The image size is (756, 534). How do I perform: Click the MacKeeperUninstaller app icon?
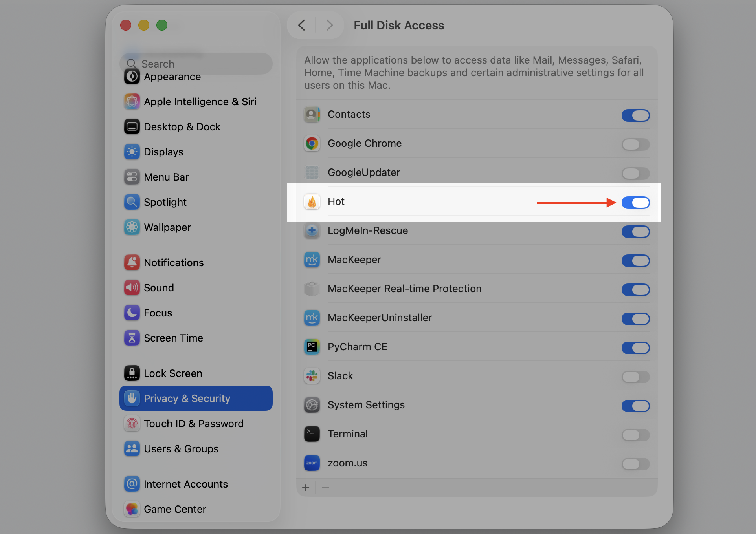coord(312,318)
